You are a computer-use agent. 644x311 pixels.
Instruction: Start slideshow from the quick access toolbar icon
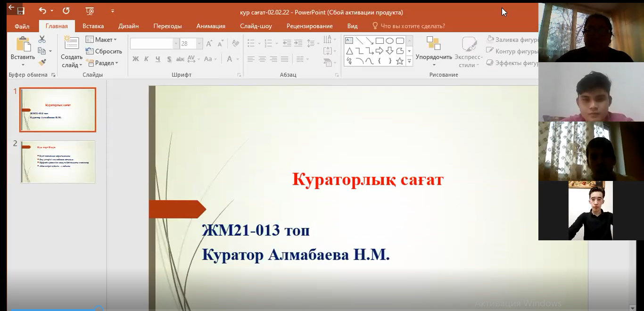point(90,11)
